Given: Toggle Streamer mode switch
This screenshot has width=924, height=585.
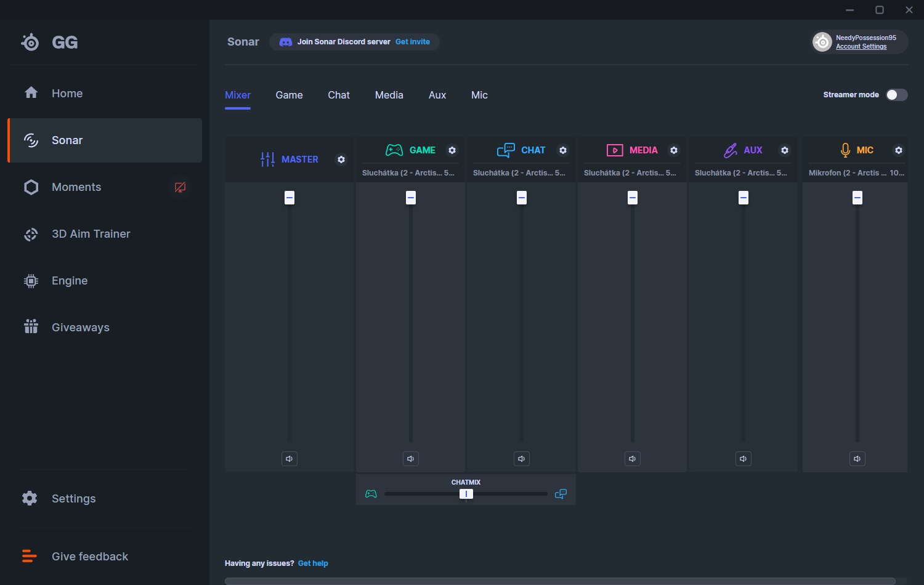Looking at the screenshot, I should pyautogui.click(x=897, y=95).
